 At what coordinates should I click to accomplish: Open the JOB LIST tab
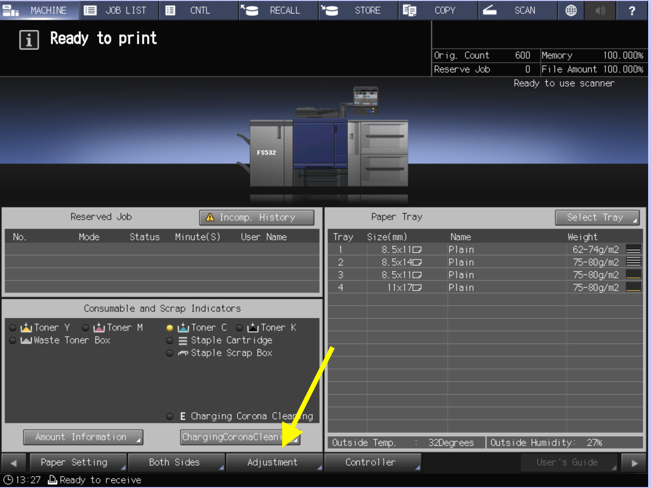coord(117,10)
